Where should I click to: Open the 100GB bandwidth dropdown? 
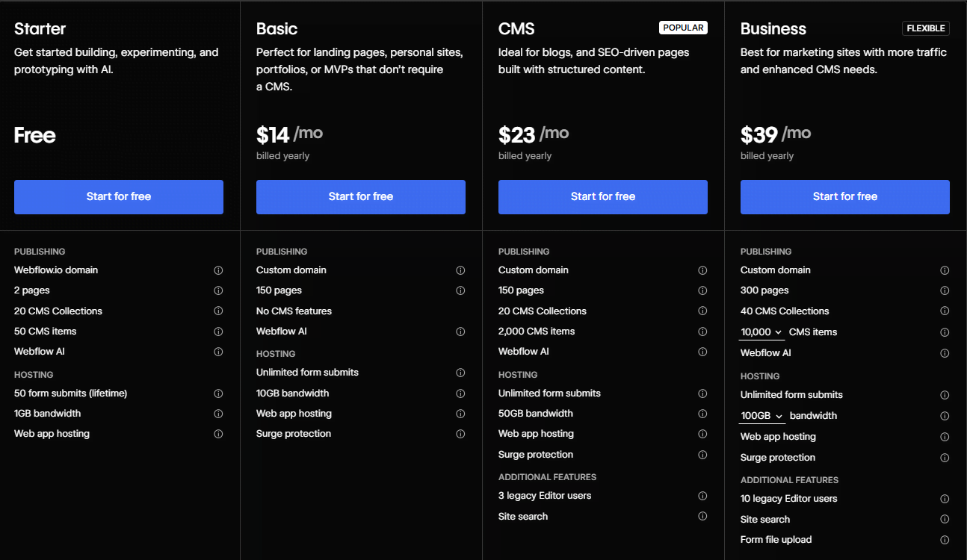point(761,415)
